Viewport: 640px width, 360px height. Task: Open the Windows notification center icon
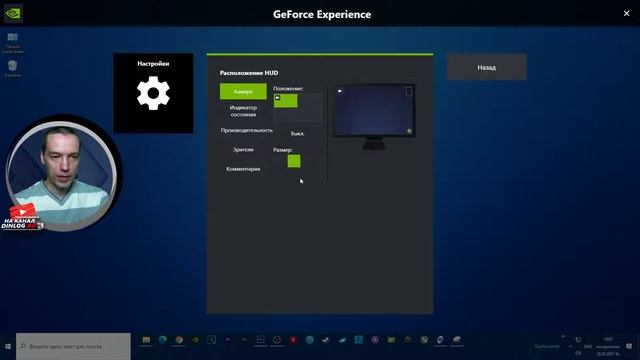tap(629, 346)
